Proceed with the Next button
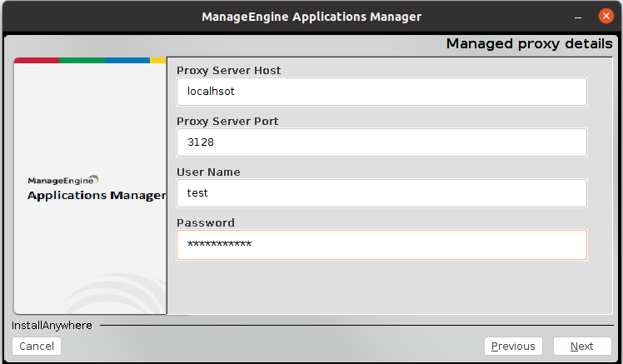The width and height of the screenshot is (623, 364). (x=581, y=347)
